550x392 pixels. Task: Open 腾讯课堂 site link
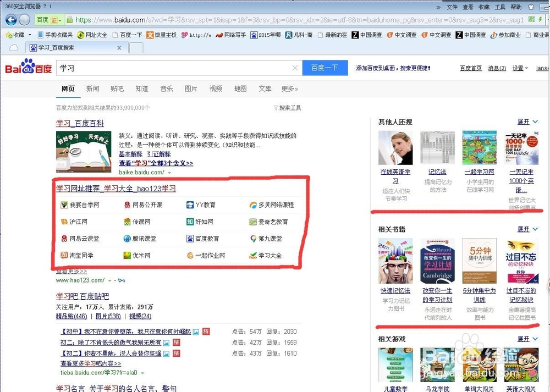[140, 239]
